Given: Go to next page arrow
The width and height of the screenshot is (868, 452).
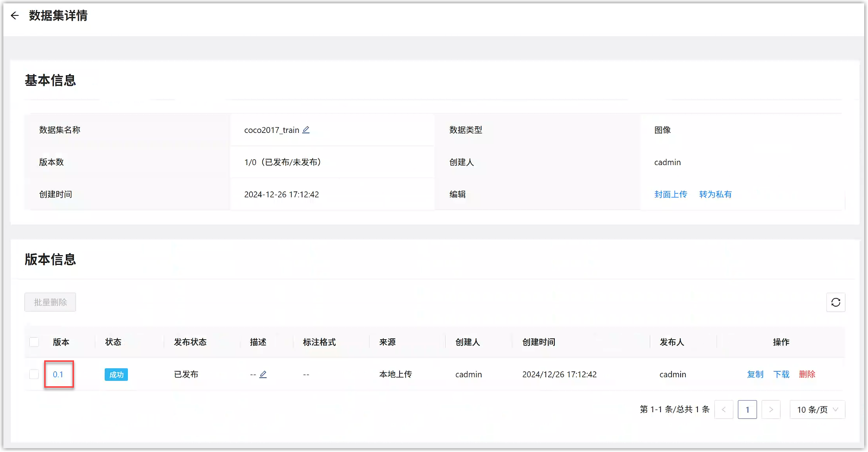Looking at the screenshot, I should [770, 410].
